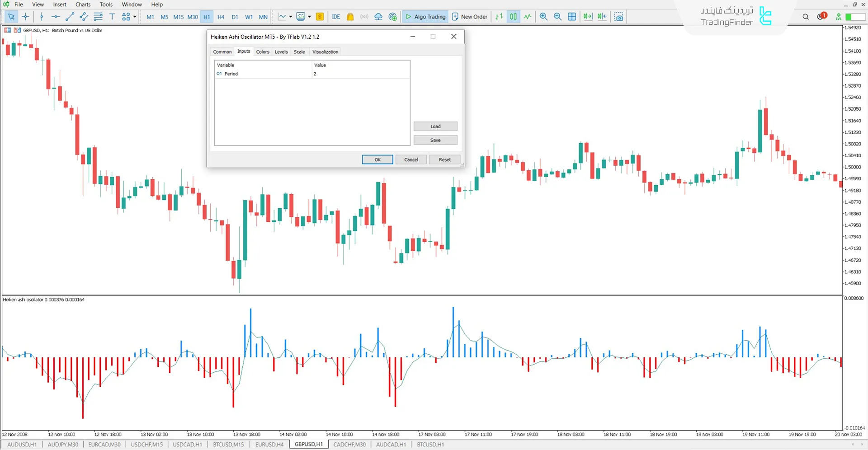Switch chart to candlestick display
The width and height of the screenshot is (868, 450).
click(513, 16)
